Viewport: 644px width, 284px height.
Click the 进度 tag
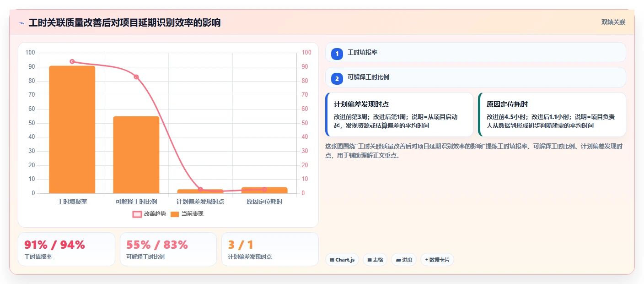tap(404, 260)
